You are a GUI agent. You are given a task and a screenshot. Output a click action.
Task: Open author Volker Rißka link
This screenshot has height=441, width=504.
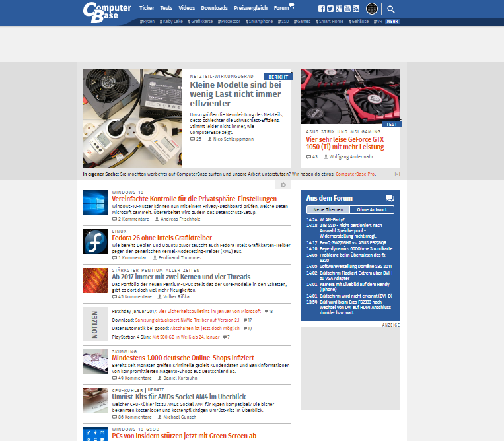(x=173, y=297)
